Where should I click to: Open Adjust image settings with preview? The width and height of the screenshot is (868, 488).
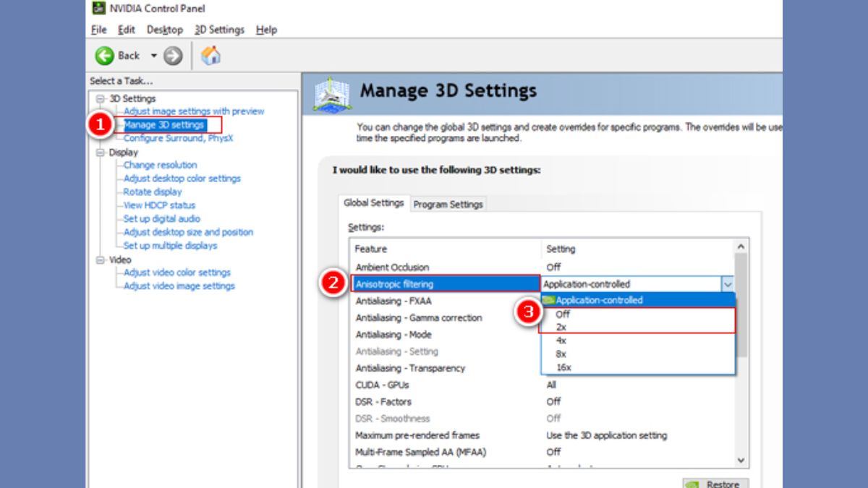click(194, 111)
